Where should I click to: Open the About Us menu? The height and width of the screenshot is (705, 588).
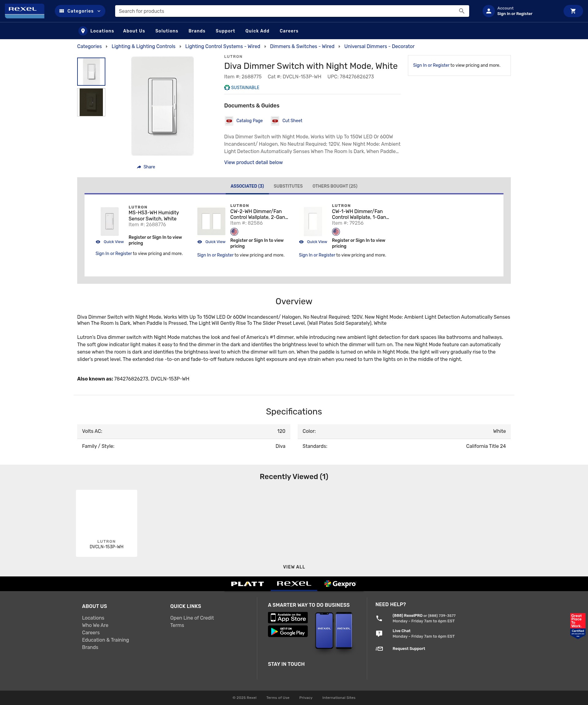click(x=134, y=31)
